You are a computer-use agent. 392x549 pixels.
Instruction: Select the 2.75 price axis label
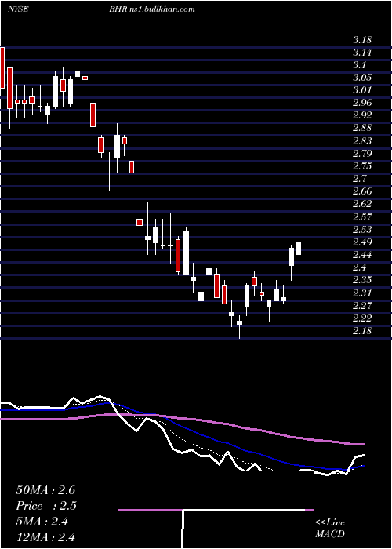[362, 166]
